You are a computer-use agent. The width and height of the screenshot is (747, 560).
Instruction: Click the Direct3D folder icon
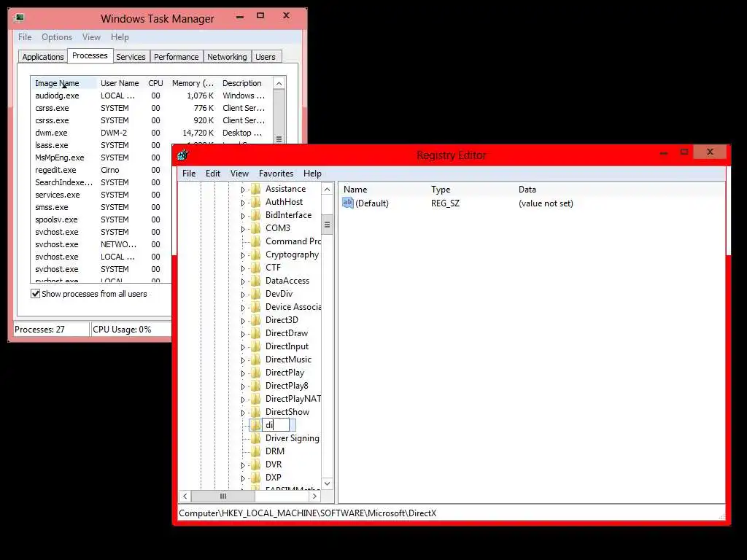pos(256,320)
